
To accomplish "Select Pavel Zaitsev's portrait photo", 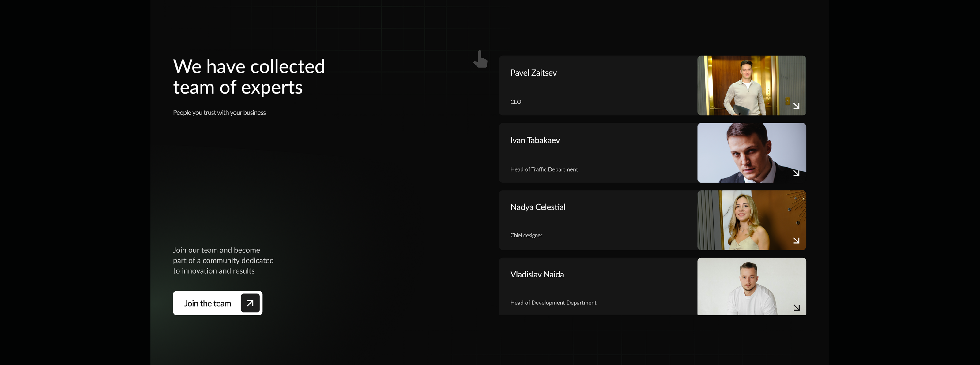I will tap(752, 86).
